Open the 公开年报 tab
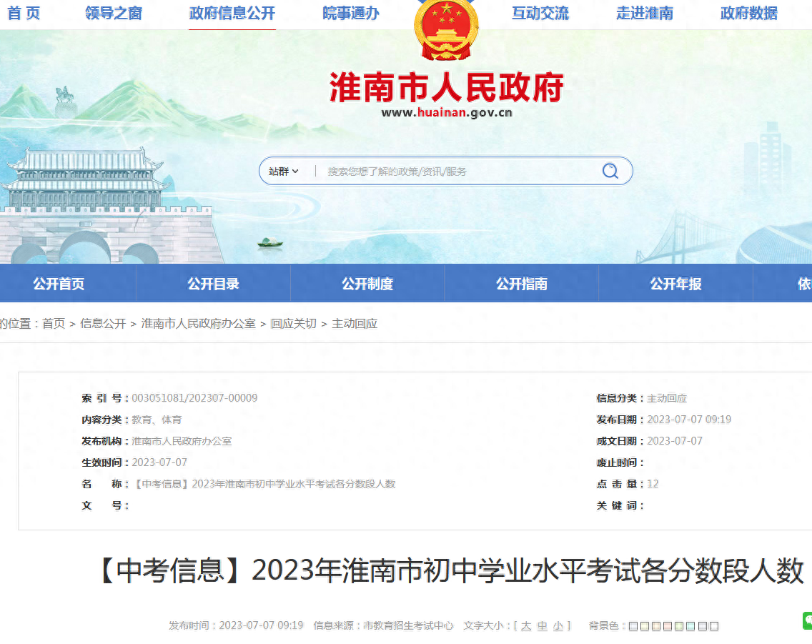This screenshot has width=812, height=644. tap(675, 284)
